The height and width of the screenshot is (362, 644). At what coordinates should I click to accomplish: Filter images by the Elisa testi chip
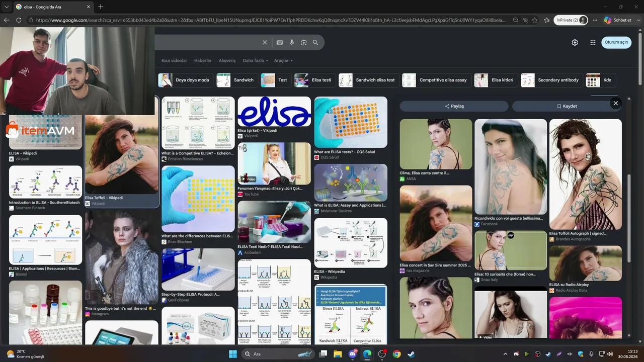(314, 80)
